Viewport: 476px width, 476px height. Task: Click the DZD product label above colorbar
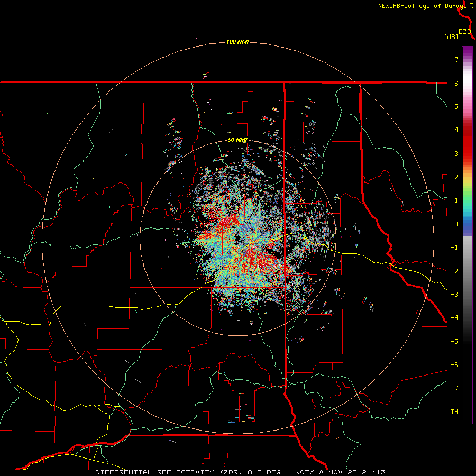click(x=465, y=32)
